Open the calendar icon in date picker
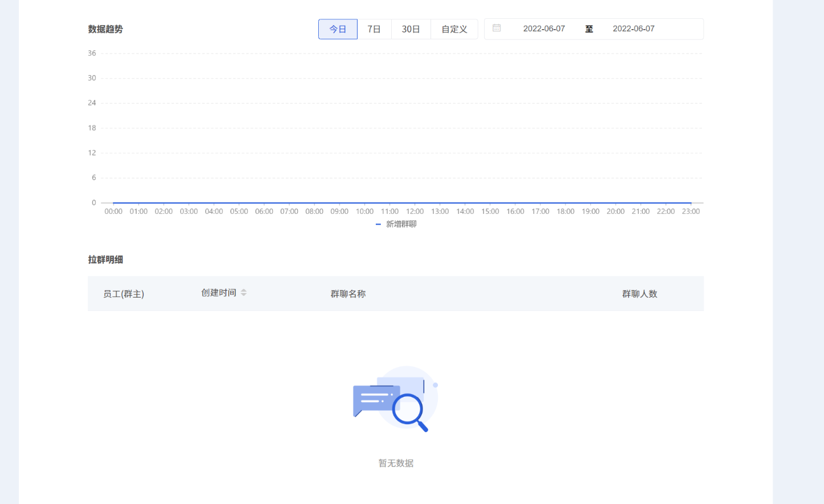This screenshot has height=504, width=824. pos(497,28)
